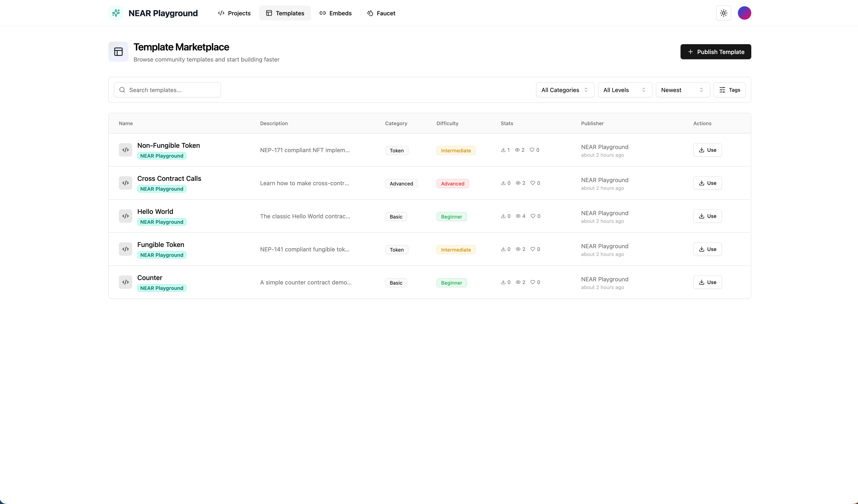Viewport: 858px width, 504px height.
Task: Click the code icon beside Counter
Action: (x=125, y=282)
